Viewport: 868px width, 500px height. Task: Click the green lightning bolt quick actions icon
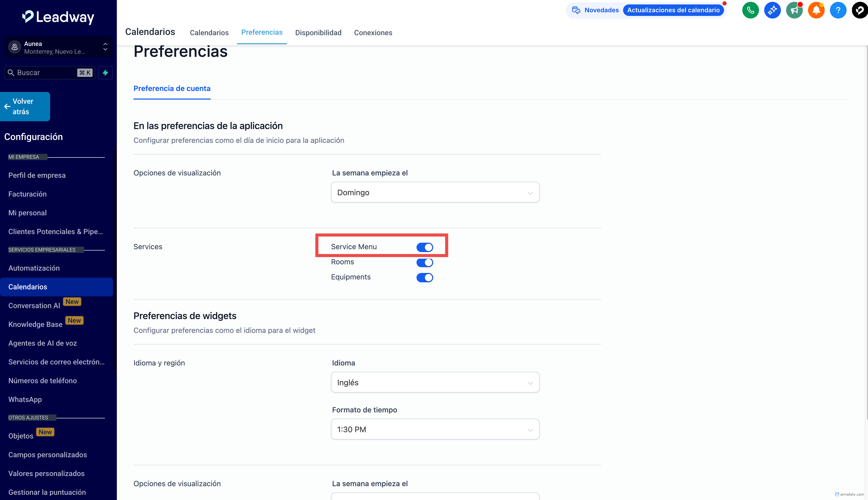point(105,73)
